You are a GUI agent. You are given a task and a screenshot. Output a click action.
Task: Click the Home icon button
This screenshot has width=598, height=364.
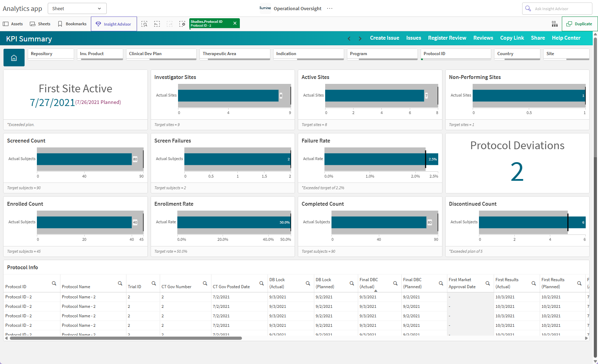click(x=14, y=58)
